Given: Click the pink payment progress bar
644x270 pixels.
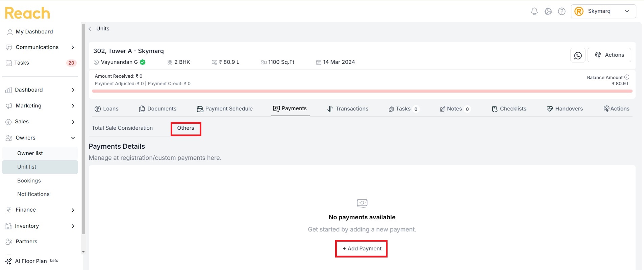Looking at the screenshot, I should 362,91.
